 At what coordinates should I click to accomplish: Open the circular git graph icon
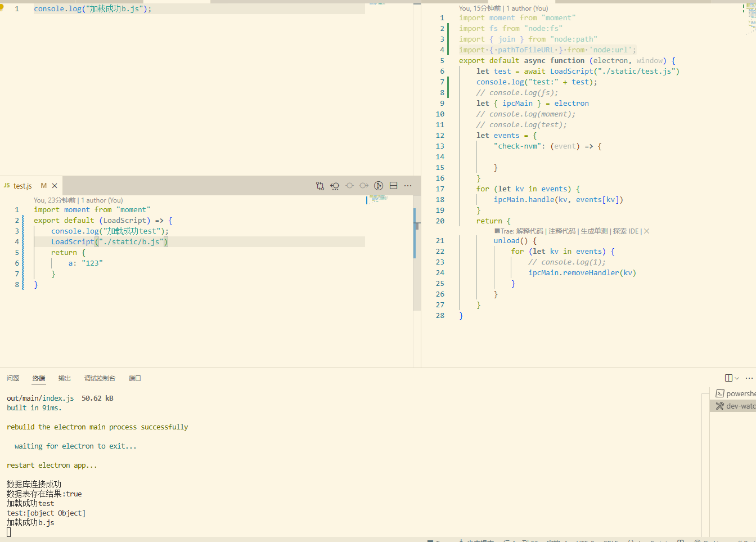pos(379,186)
